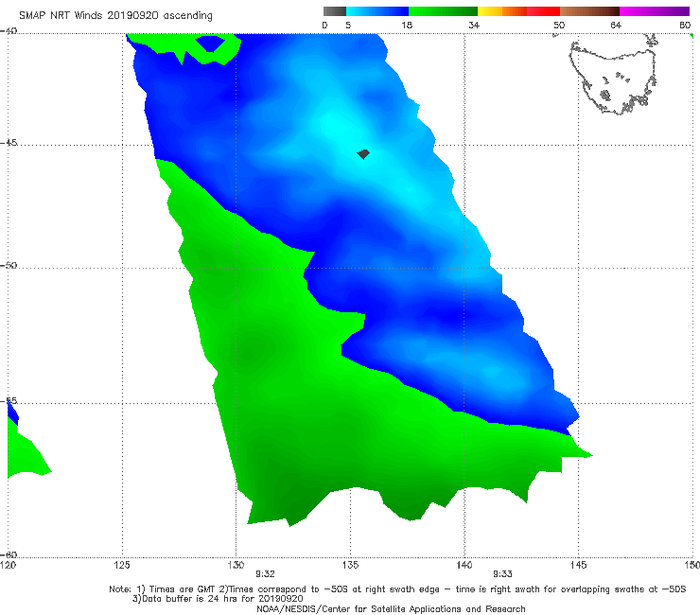Click the green 18–34 color bar segment
The height and width of the screenshot is (615, 700).
[443, 11]
